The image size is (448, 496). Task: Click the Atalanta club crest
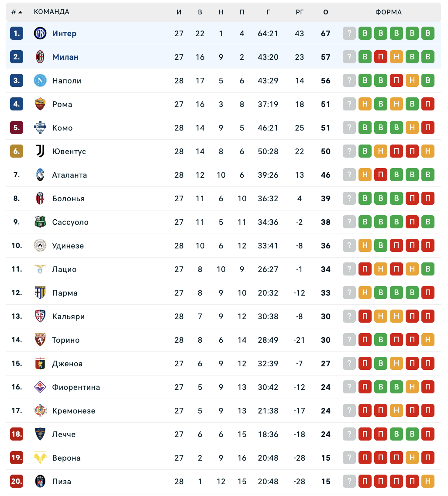[40, 175]
